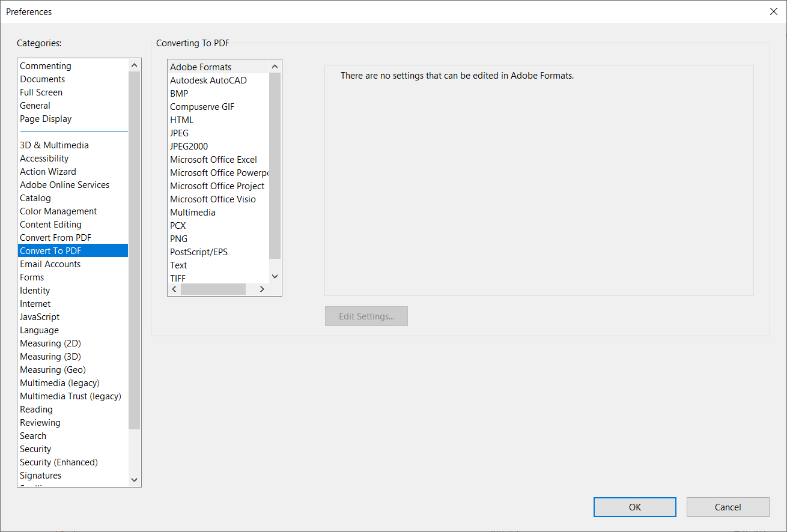Select the PostScript/EPS format entry

click(198, 252)
